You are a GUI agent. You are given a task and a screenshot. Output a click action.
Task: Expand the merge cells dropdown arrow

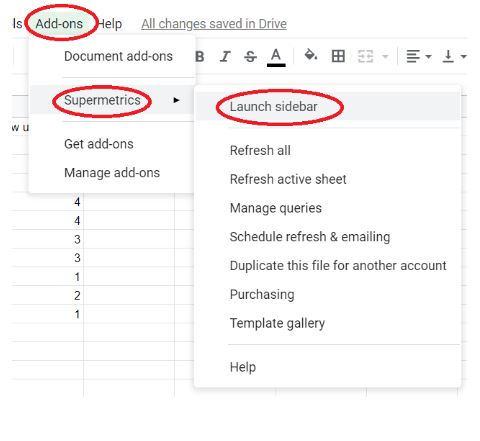[x=385, y=56]
